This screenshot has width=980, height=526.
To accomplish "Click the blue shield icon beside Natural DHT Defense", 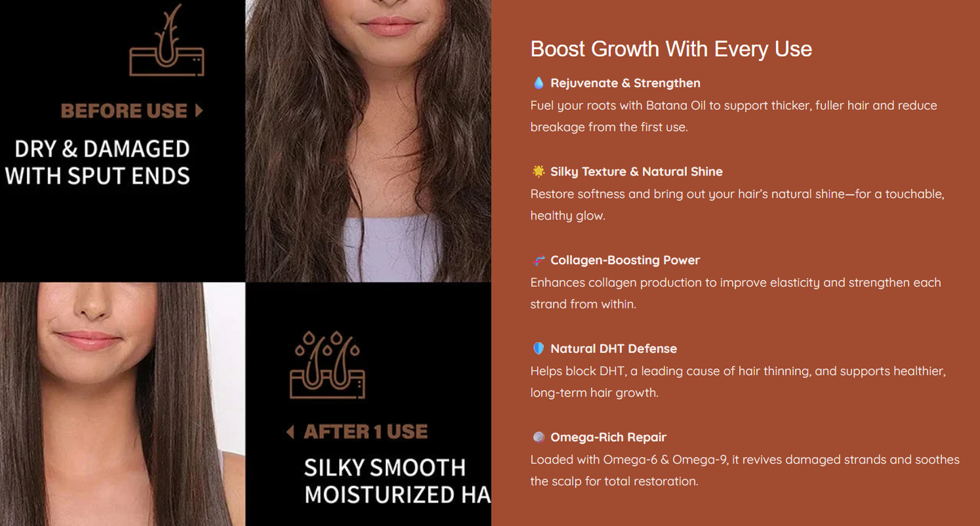I will coord(538,348).
